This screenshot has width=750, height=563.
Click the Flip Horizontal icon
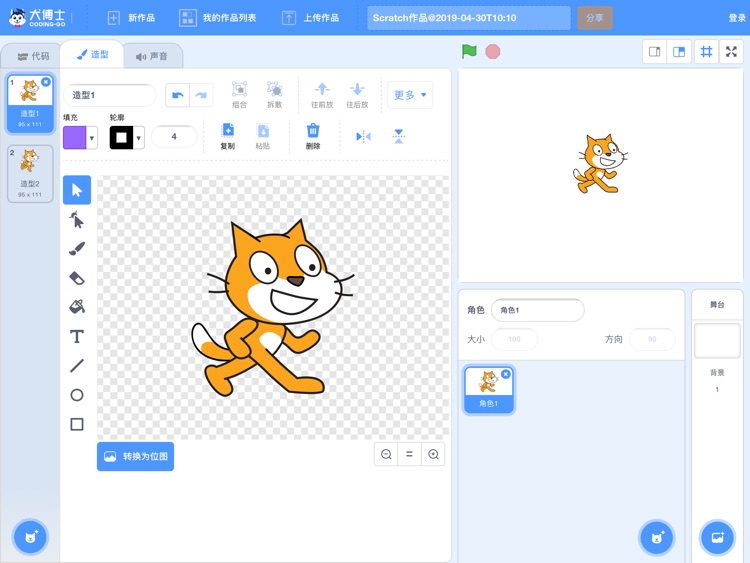click(364, 137)
